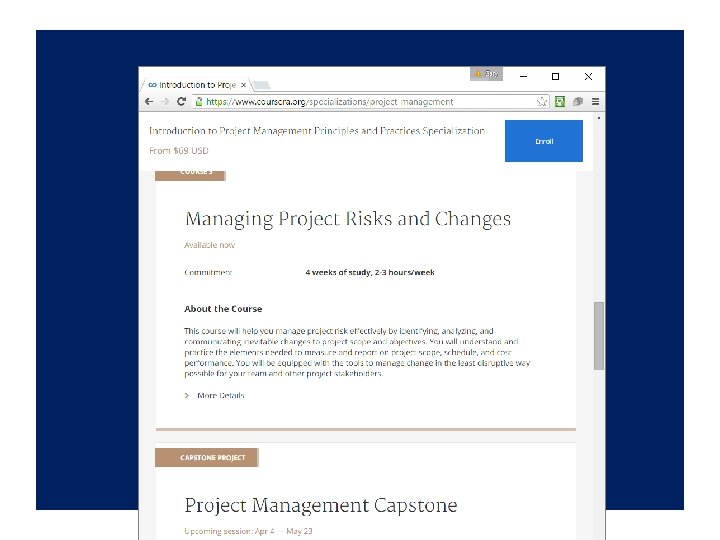Screen dimensions: 720x540
Task: Click the blue Enroll button
Action: [543, 141]
